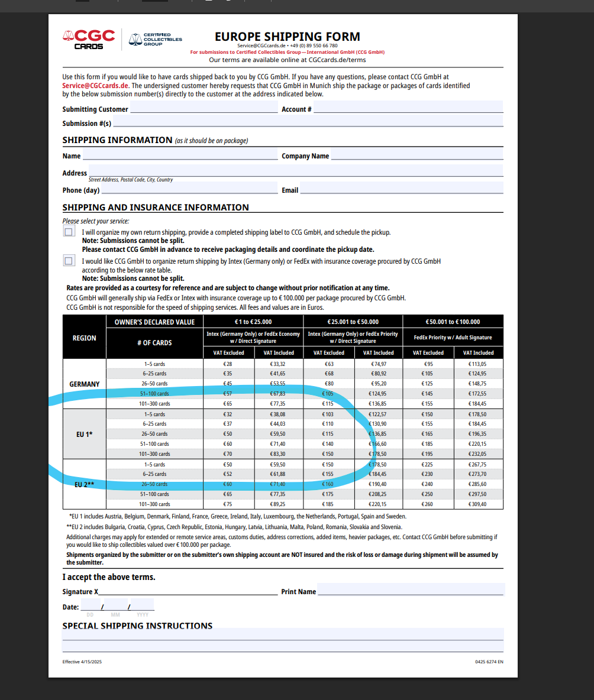Select the '€50.001 to €100.000' column header
The height and width of the screenshot is (700, 594).
coord(453,322)
